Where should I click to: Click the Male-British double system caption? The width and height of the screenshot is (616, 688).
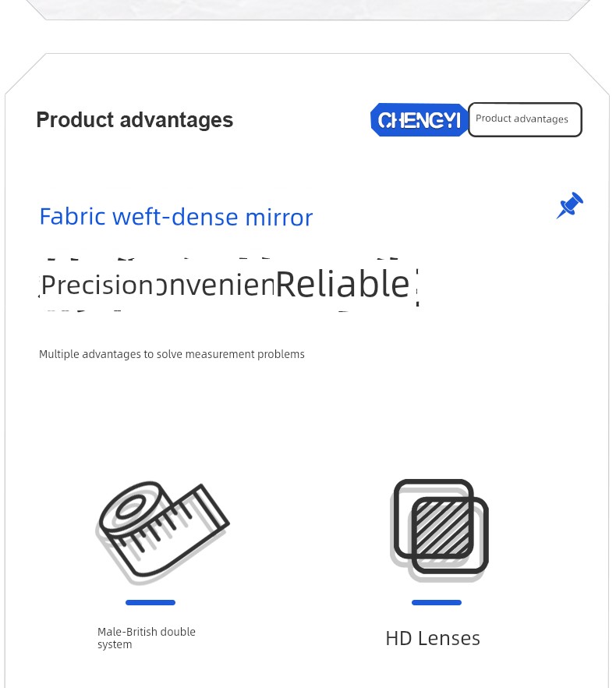tap(146, 638)
